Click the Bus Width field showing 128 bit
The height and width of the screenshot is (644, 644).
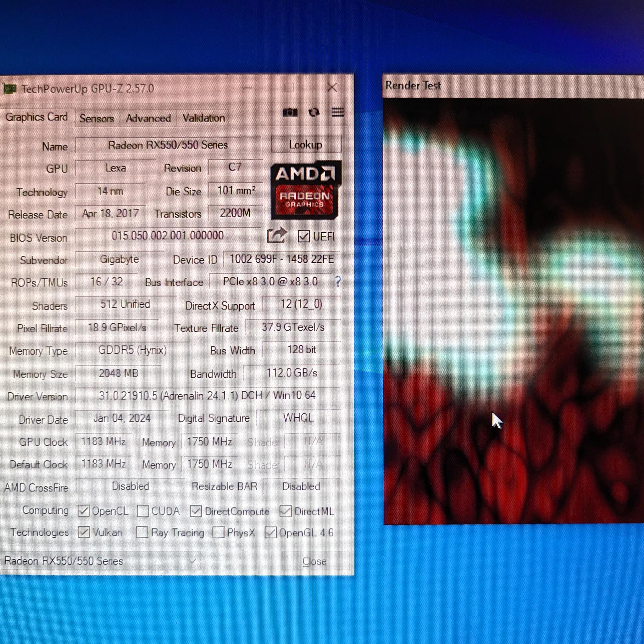301,350
